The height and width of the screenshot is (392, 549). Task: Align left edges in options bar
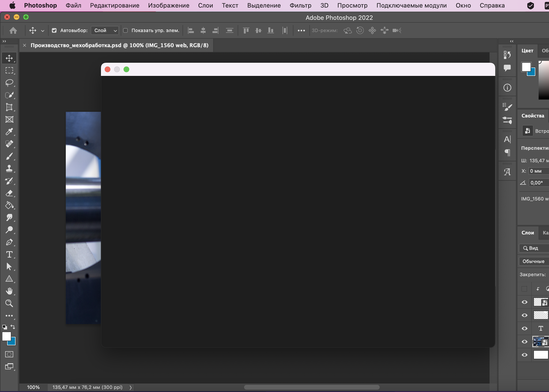pyautogui.click(x=191, y=30)
